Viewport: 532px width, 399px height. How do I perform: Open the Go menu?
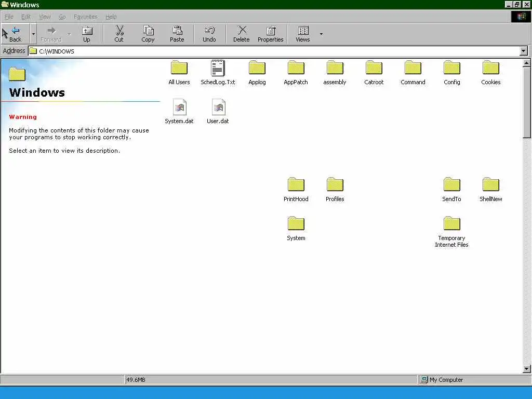[x=62, y=17]
